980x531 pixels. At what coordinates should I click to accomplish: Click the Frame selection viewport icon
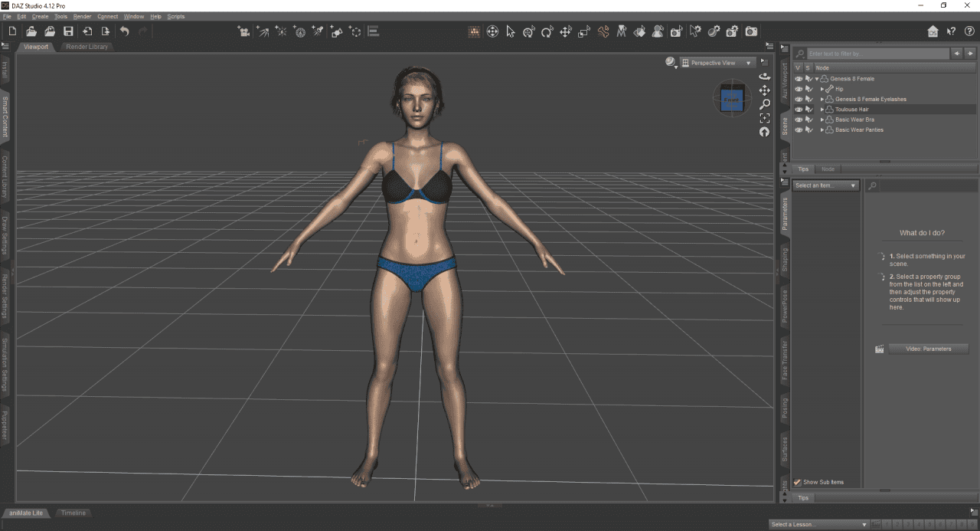tap(764, 118)
